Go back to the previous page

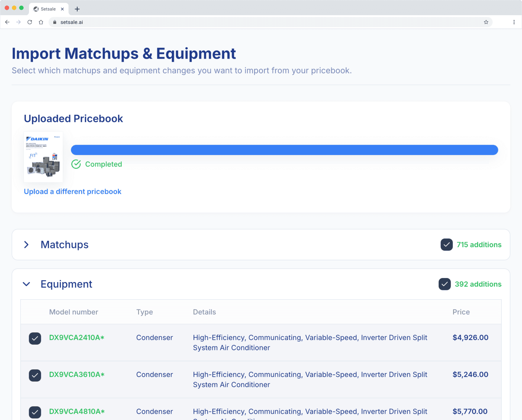pos(7,22)
